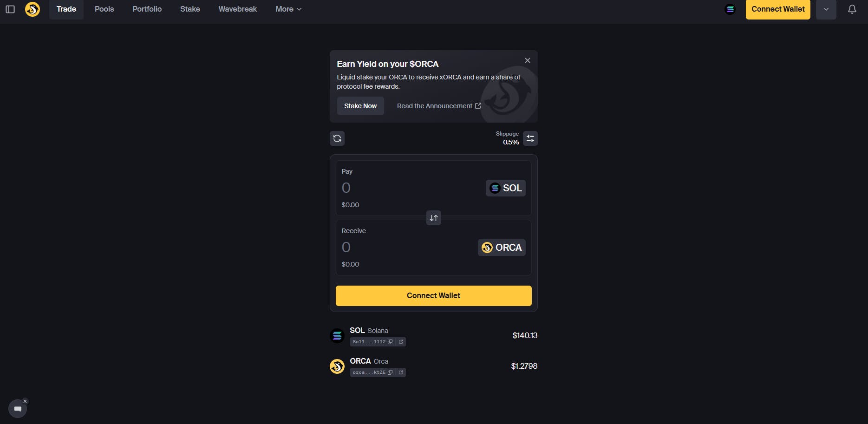This screenshot has width=868, height=424.
Task: Click the Solana network icon near Connect Wallet
Action: 730,9
